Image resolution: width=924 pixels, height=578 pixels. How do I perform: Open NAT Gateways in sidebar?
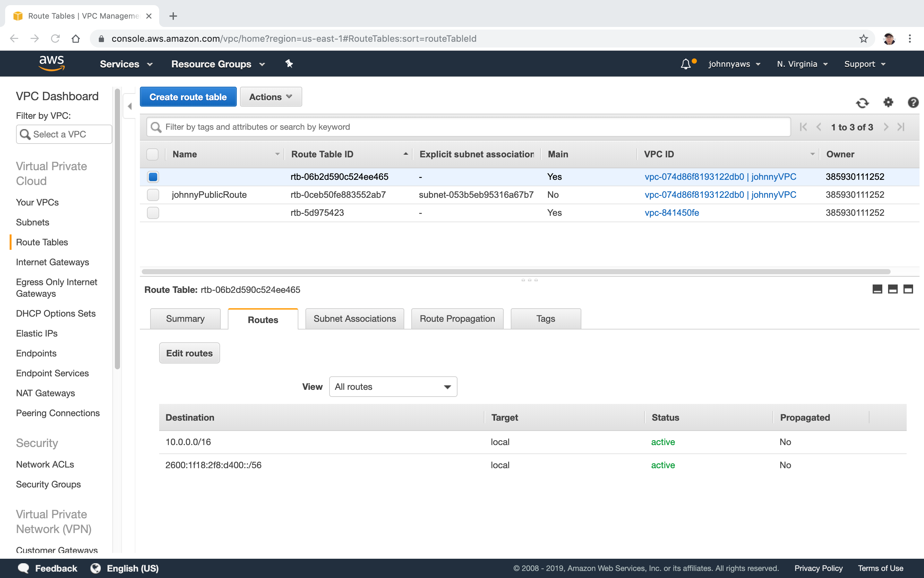click(x=46, y=393)
